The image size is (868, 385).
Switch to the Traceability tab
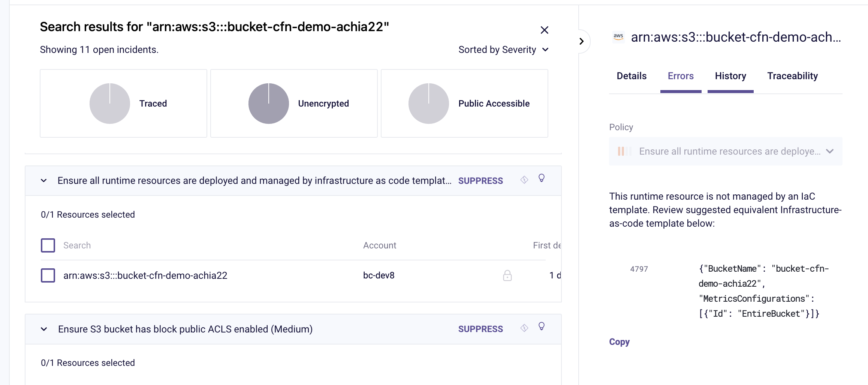click(793, 76)
